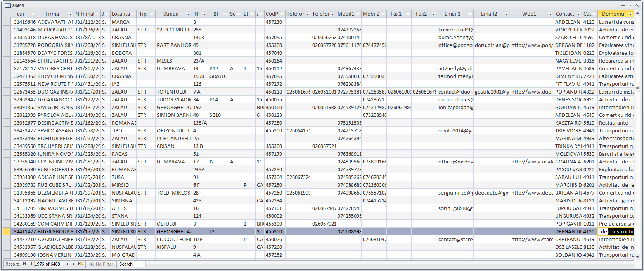Open the Email1 column dropdown arrow

(x=470, y=14)
